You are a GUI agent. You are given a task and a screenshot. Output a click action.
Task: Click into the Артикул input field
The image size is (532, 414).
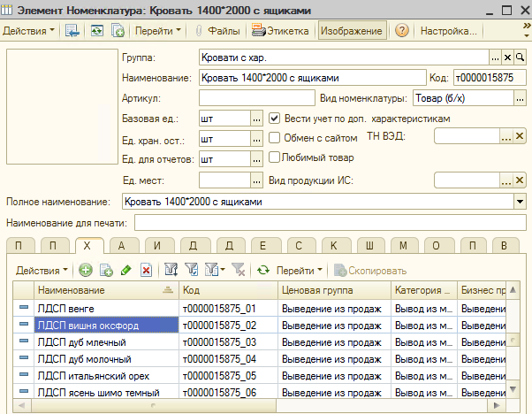257,98
